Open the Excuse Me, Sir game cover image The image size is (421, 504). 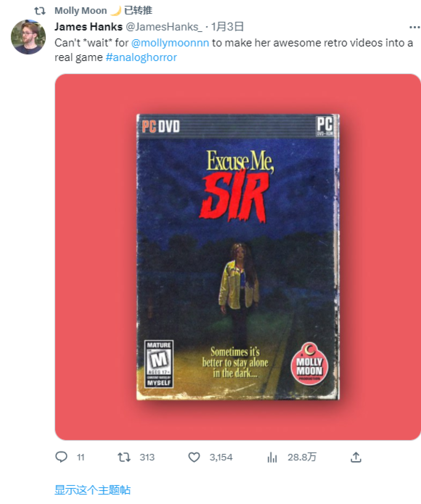tap(238, 257)
